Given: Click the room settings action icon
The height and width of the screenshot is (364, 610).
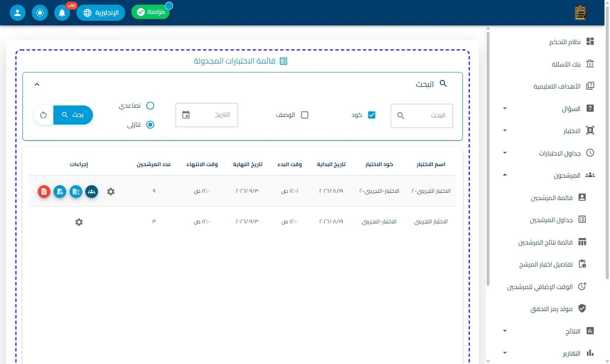Looking at the screenshot, I should point(60,192).
